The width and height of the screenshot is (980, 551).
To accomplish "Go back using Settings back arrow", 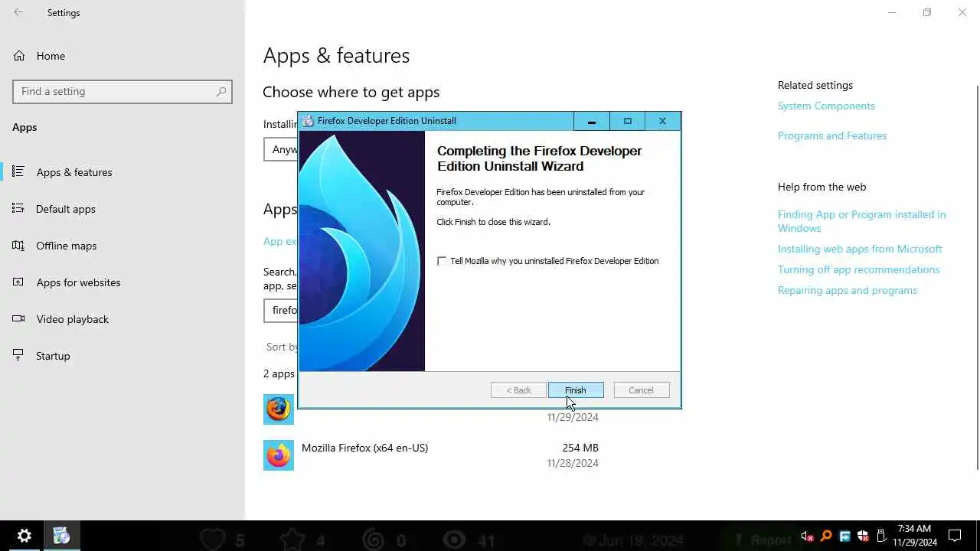I will [18, 12].
